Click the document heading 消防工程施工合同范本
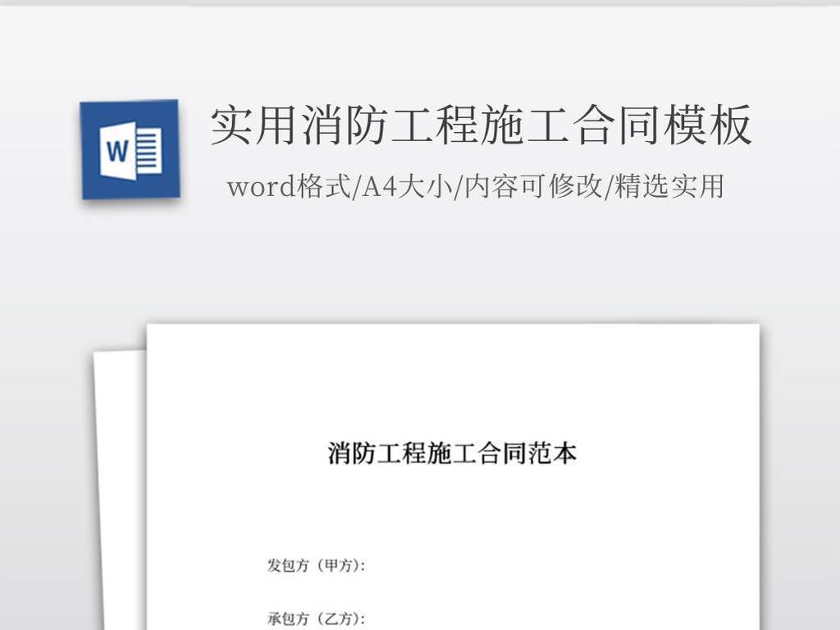This screenshot has width=840, height=630. [452, 453]
